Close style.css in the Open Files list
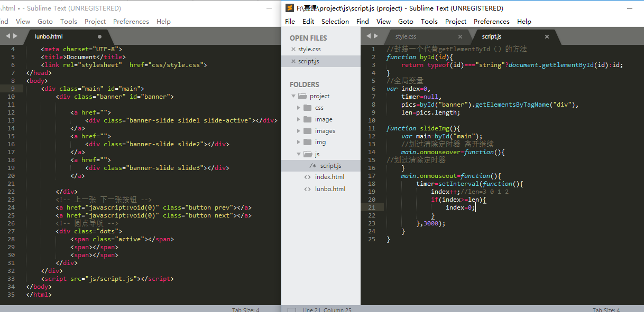This screenshot has width=644, height=312. 293,49
